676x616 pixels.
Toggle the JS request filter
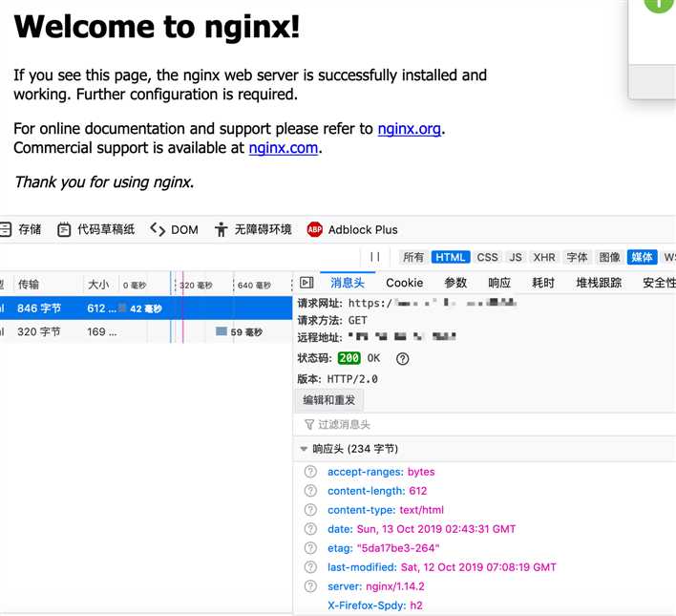(x=516, y=257)
